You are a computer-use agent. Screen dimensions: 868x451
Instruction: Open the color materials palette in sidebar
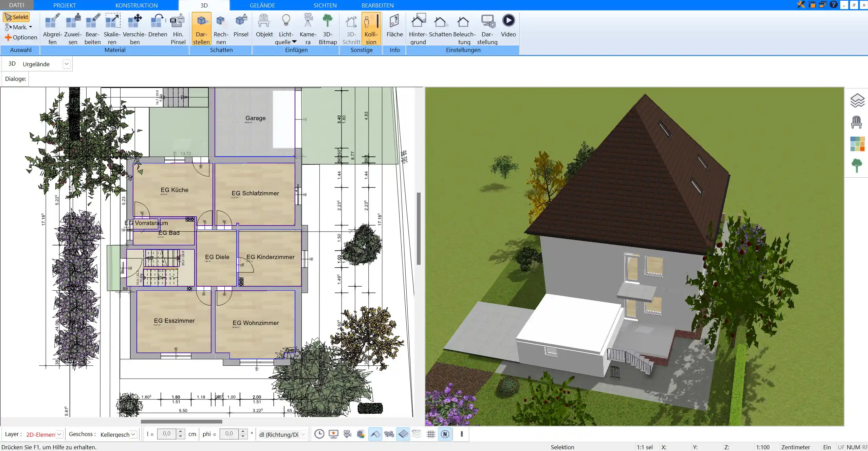(857, 144)
